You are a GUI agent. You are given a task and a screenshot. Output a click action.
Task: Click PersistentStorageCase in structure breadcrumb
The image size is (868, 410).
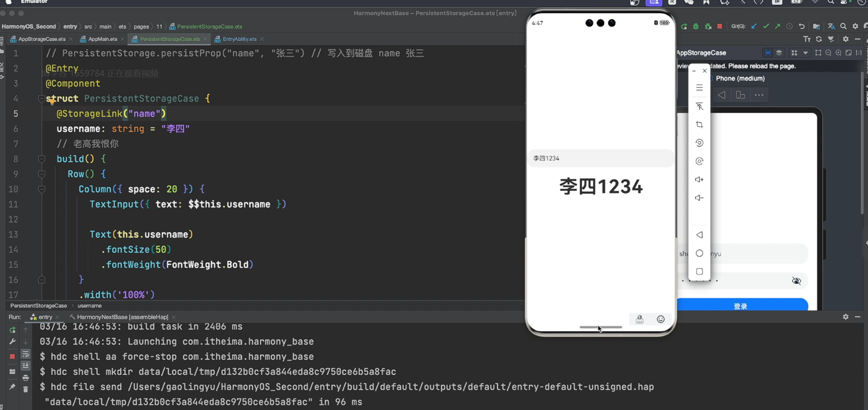tap(39, 305)
